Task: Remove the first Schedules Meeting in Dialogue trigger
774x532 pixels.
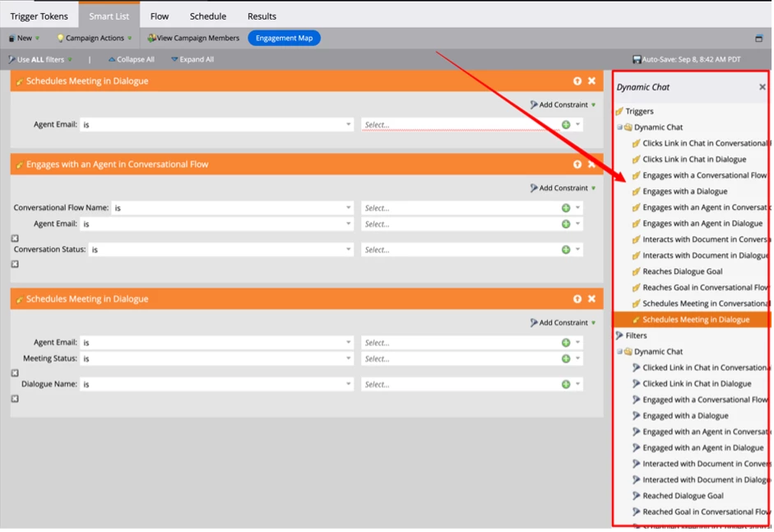Action: [x=591, y=81]
